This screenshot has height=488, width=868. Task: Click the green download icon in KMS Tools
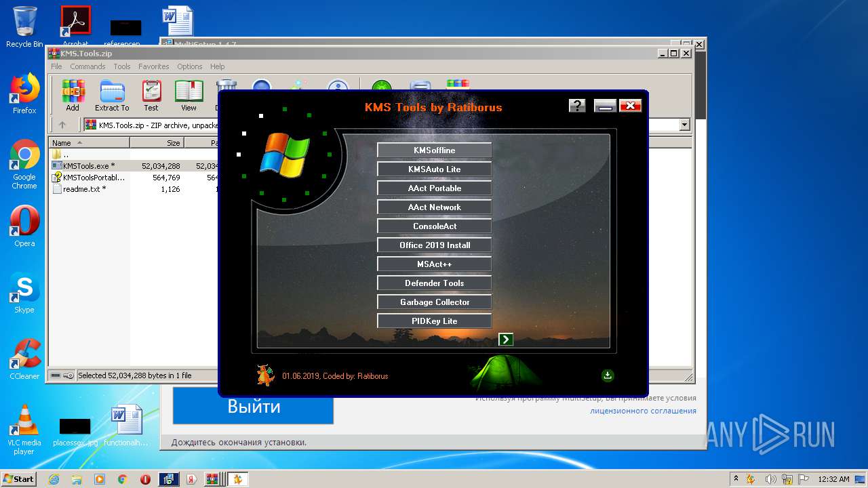(x=608, y=375)
